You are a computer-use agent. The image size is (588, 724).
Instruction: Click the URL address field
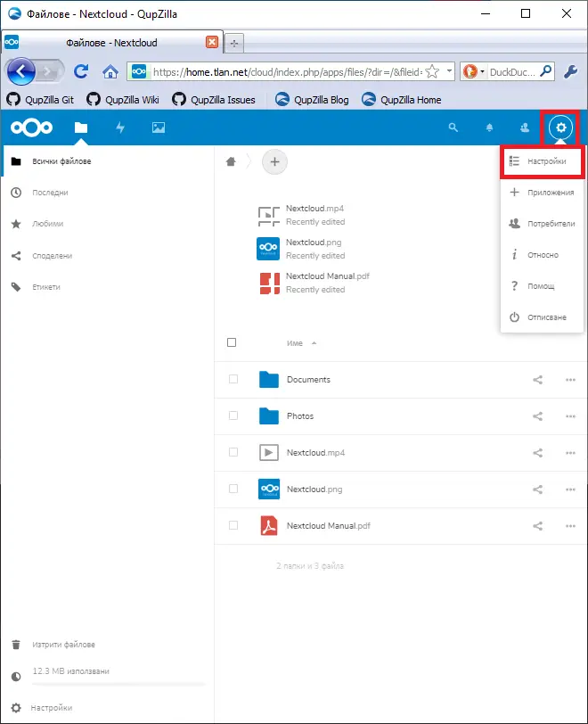tap(285, 71)
